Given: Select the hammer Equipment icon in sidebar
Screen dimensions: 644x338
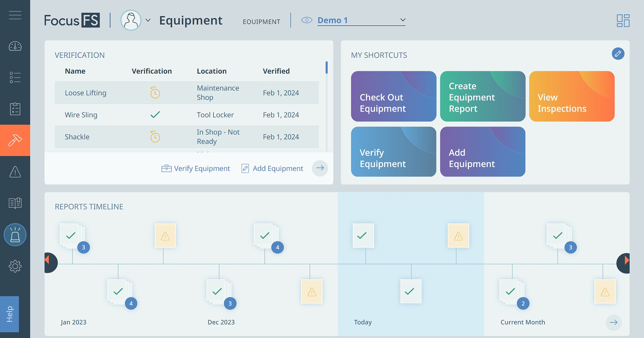Looking at the screenshot, I should (x=15, y=140).
